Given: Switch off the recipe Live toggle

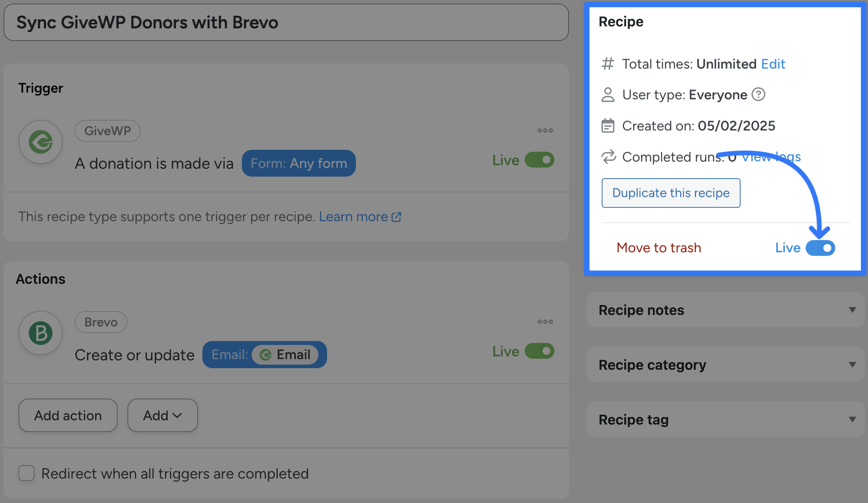Looking at the screenshot, I should tap(820, 248).
